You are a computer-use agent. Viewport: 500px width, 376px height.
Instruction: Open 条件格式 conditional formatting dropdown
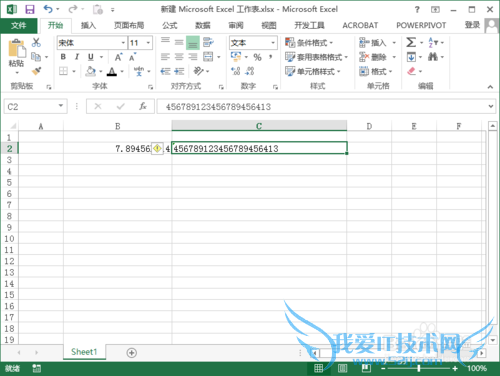click(309, 43)
